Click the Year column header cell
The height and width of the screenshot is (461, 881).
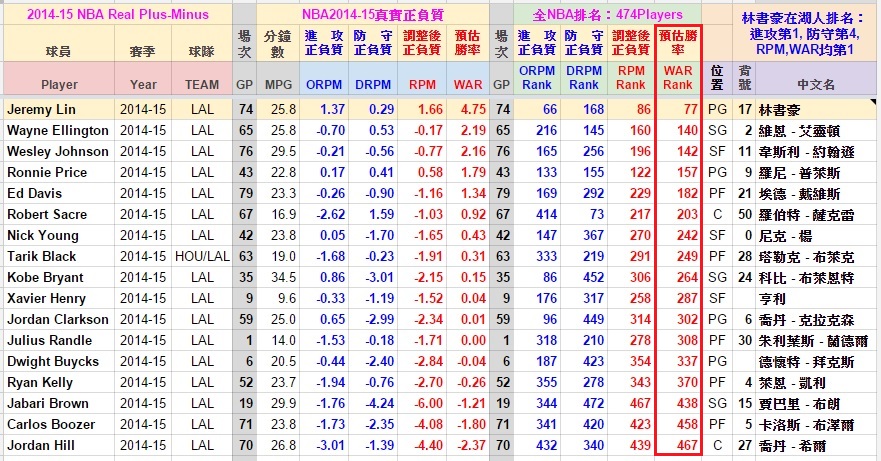[143, 85]
